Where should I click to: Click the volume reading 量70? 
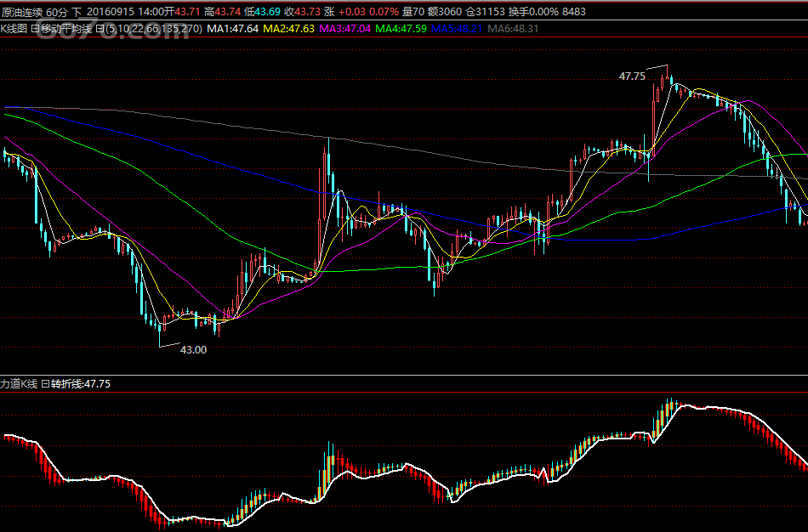414,11
